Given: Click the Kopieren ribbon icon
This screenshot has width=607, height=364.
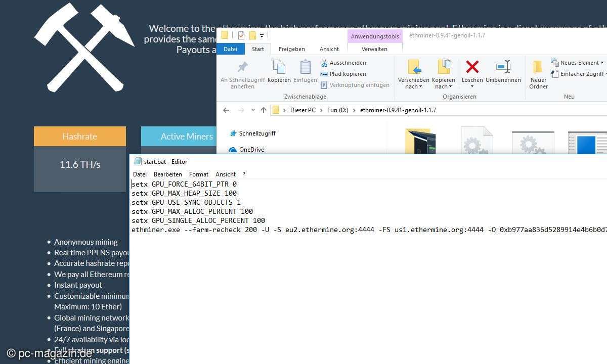Looking at the screenshot, I should click(x=279, y=71).
